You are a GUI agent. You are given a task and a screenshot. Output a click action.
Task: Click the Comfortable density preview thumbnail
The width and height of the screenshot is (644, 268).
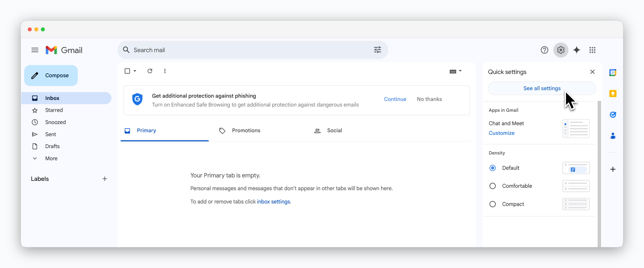[576, 186]
